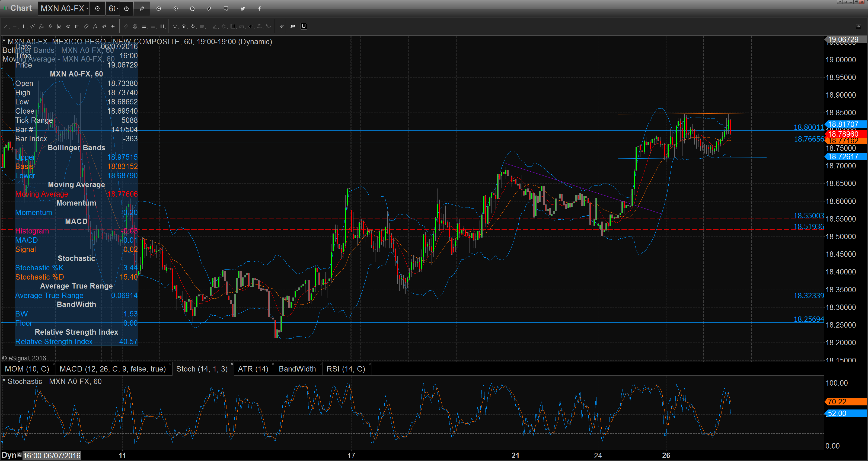Click the linking arrows icon
The width and height of the screenshot is (868, 461).
(209, 9)
